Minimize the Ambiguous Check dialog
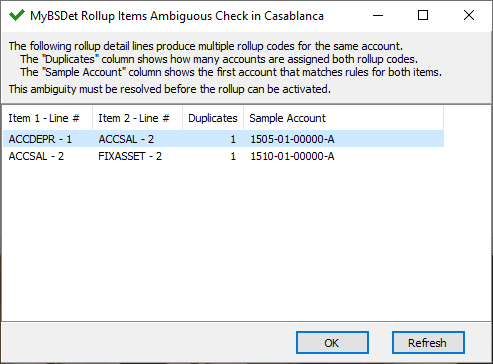The width and height of the screenshot is (493, 364). (378, 15)
